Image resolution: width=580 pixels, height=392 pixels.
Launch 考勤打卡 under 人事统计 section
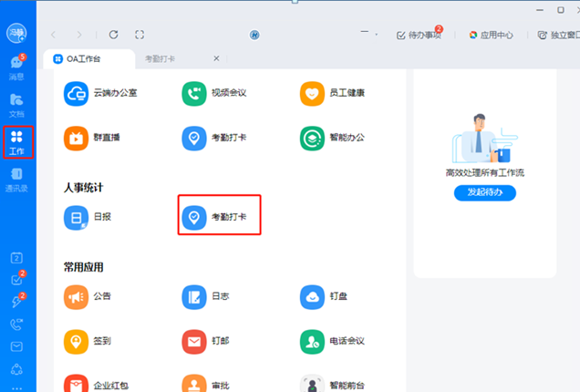(220, 218)
